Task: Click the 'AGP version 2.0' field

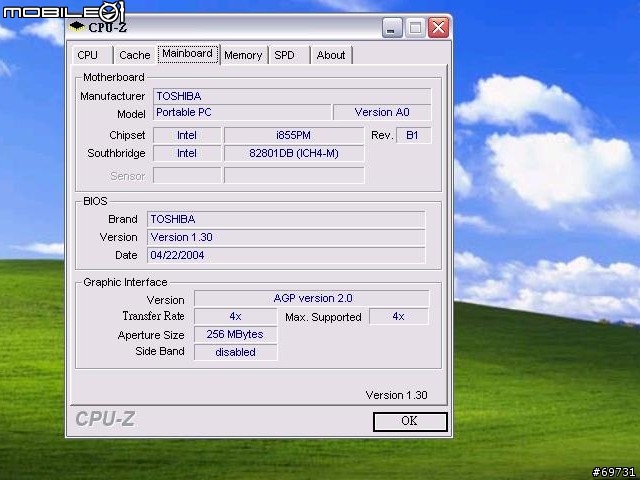Action: pyautogui.click(x=312, y=298)
